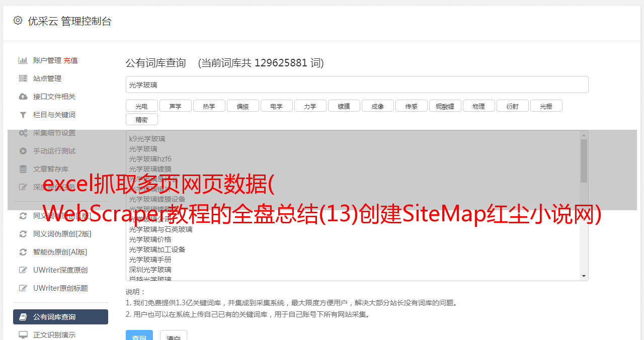
Task: Click the refresh icon for 同义词伪原创[2版]
Action: pyautogui.click(x=23, y=234)
